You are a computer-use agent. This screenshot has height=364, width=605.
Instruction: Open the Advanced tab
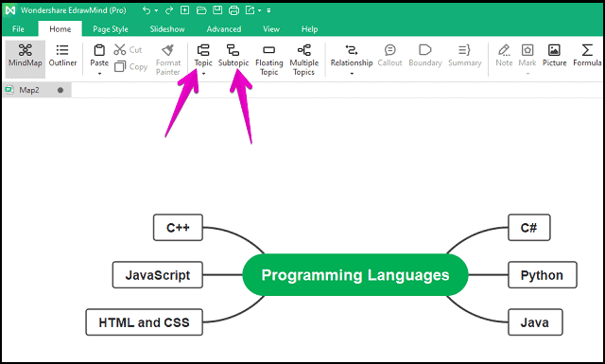[x=224, y=29]
